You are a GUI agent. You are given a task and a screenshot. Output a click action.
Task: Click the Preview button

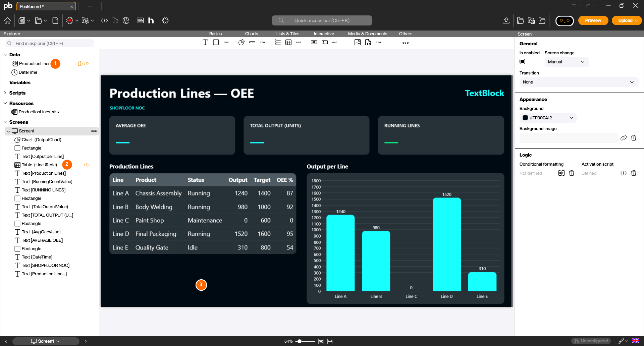[593, 20]
